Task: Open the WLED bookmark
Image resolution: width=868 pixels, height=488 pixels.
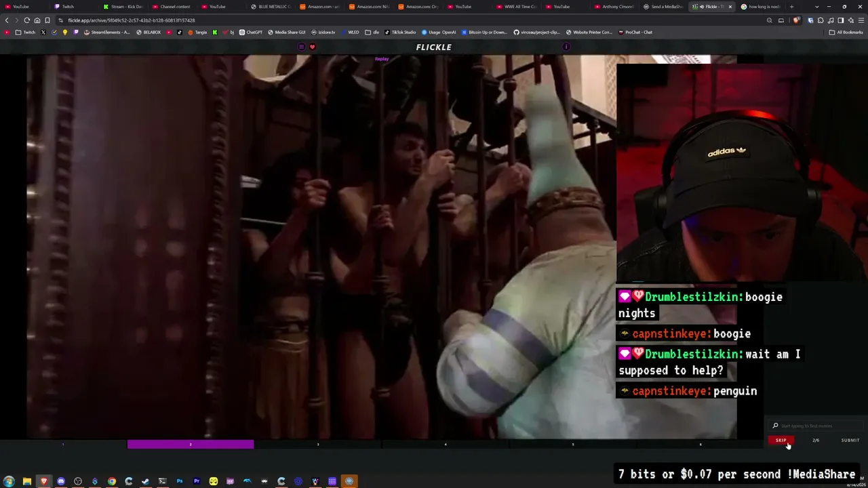Action: pyautogui.click(x=351, y=33)
